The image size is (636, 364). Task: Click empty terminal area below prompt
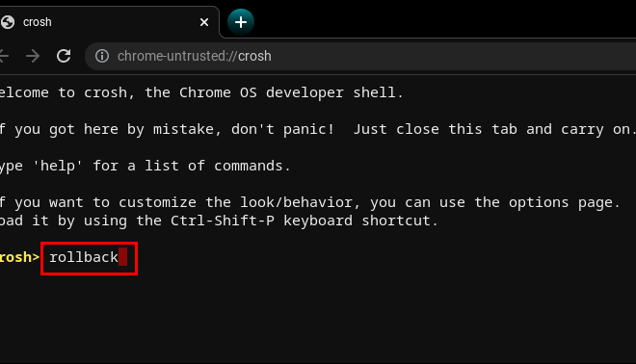318,316
